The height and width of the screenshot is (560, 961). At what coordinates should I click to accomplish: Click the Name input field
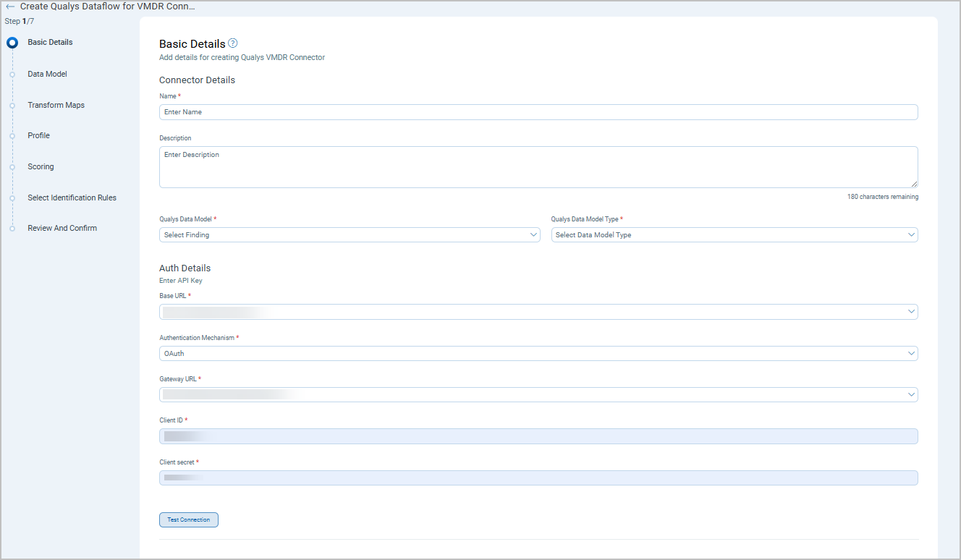coord(538,112)
